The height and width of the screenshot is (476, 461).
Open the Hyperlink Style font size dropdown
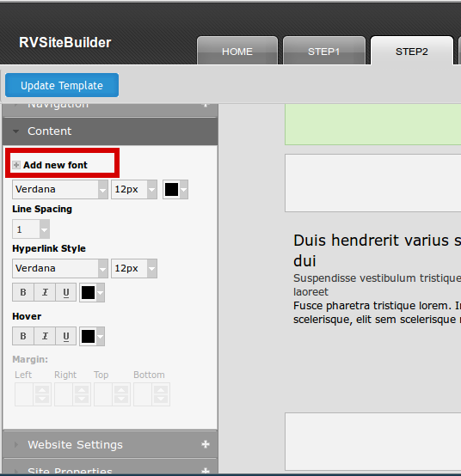point(134,268)
